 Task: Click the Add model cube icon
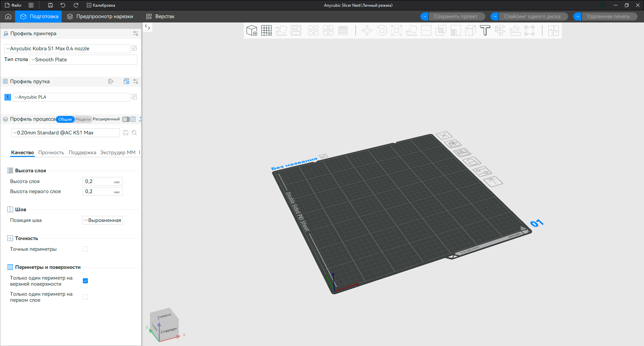pyautogui.click(x=252, y=31)
